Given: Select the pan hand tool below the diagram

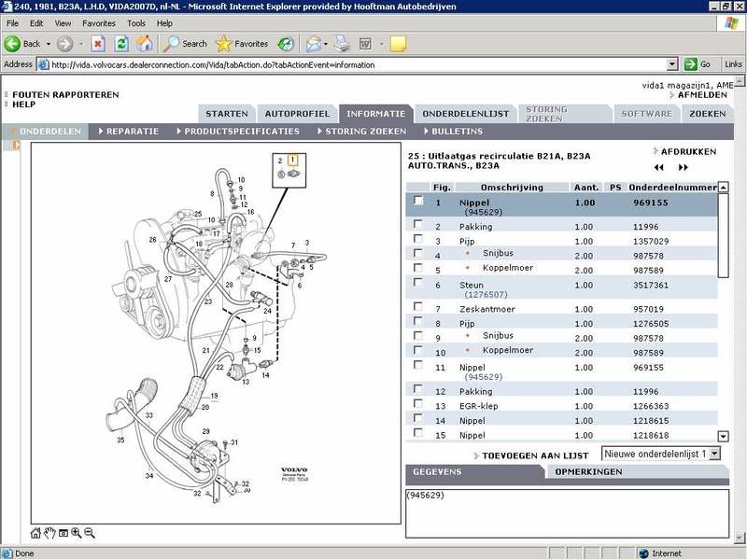Looking at the screenshot, I should point(49,533).
